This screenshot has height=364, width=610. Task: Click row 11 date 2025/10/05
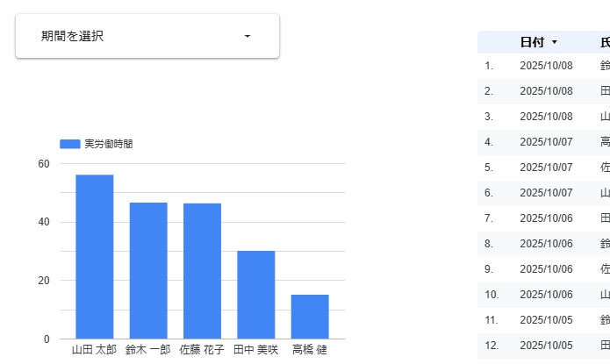[x=545, y=320]
